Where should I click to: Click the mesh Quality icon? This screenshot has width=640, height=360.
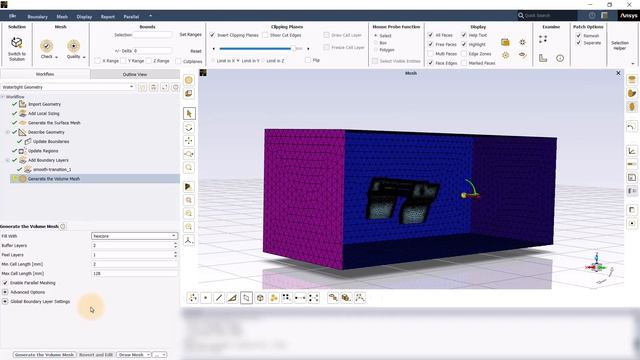[73, 45]
